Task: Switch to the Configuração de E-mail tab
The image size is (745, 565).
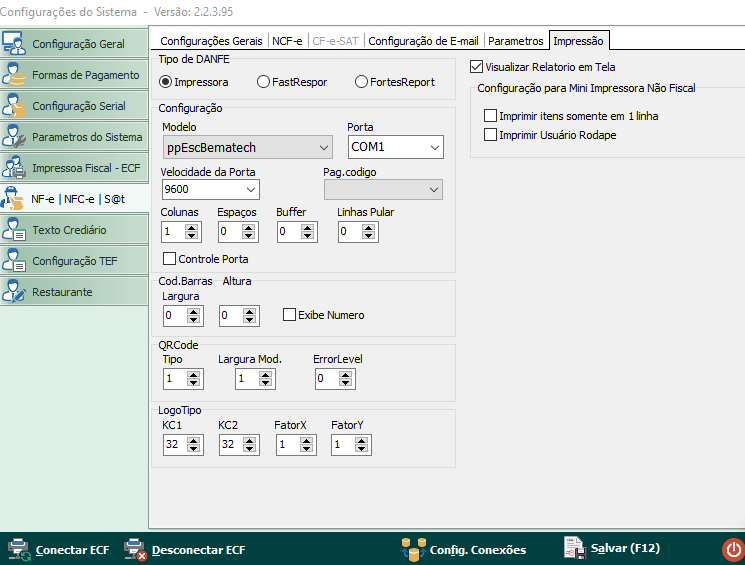Action: pyautogui.click(x=424, y=41)
